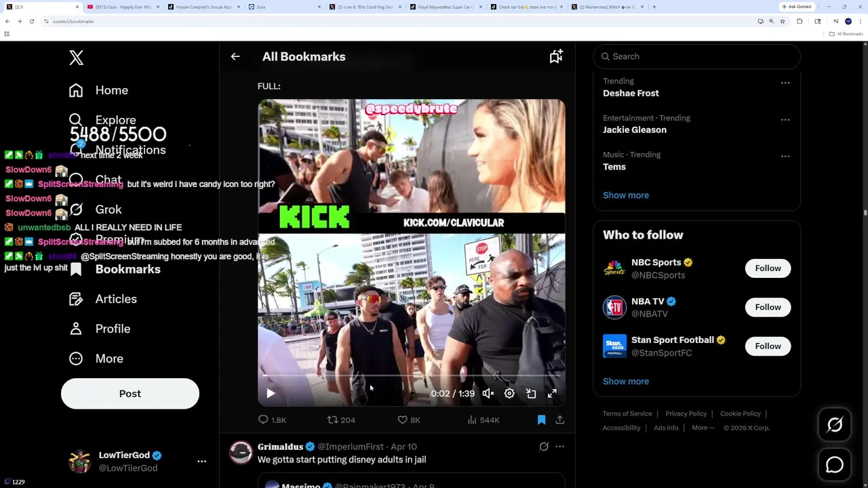The width and height of the screenshot is (868, 488).
Task: Open trending topic Jackie Gleason
Action: click(635, 130)
